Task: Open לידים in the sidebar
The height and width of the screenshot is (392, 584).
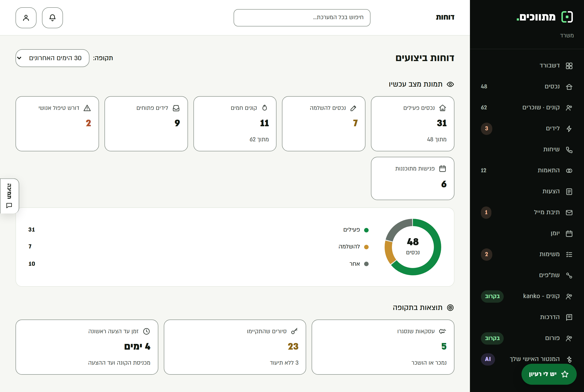Action: (x=527, y=129)
